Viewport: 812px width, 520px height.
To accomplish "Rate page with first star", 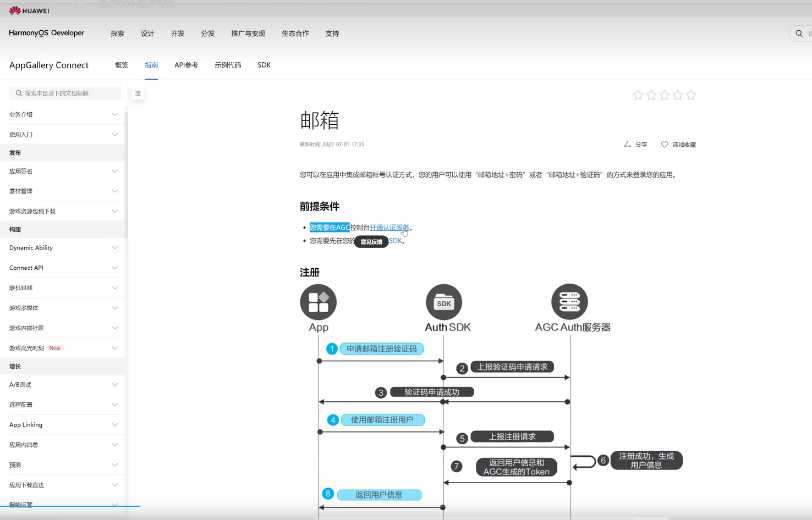I will 638,95.
